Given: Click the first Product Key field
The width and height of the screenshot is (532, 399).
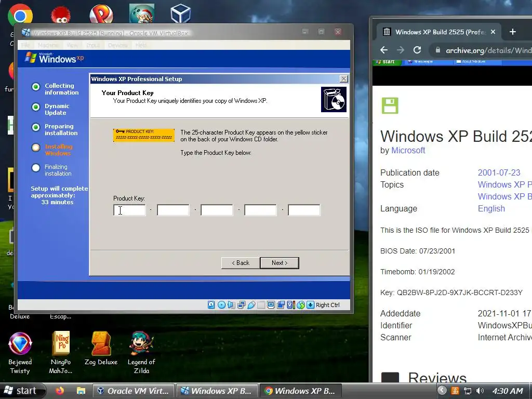Looking at the screenshot, I should click(x=129, y=210).
